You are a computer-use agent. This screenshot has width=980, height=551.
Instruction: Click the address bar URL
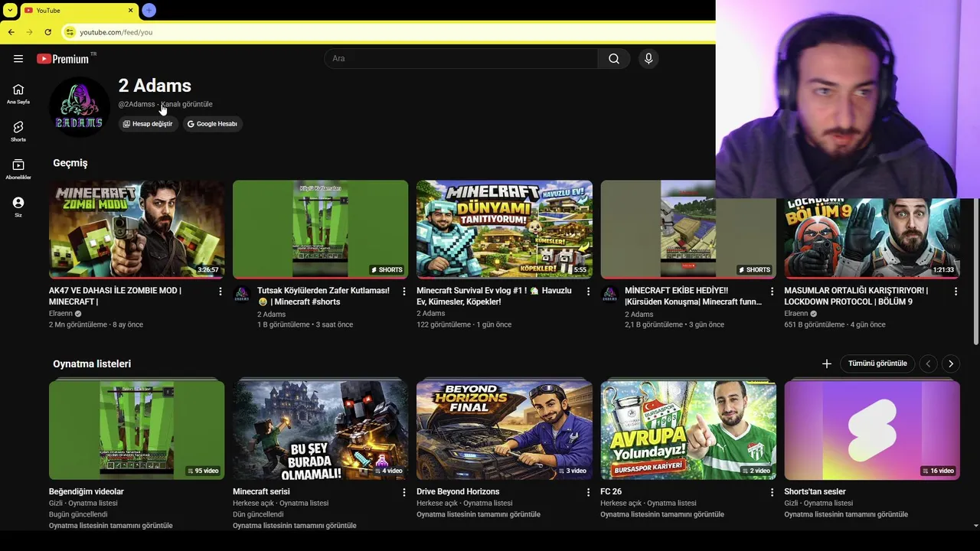pos(116,32)
